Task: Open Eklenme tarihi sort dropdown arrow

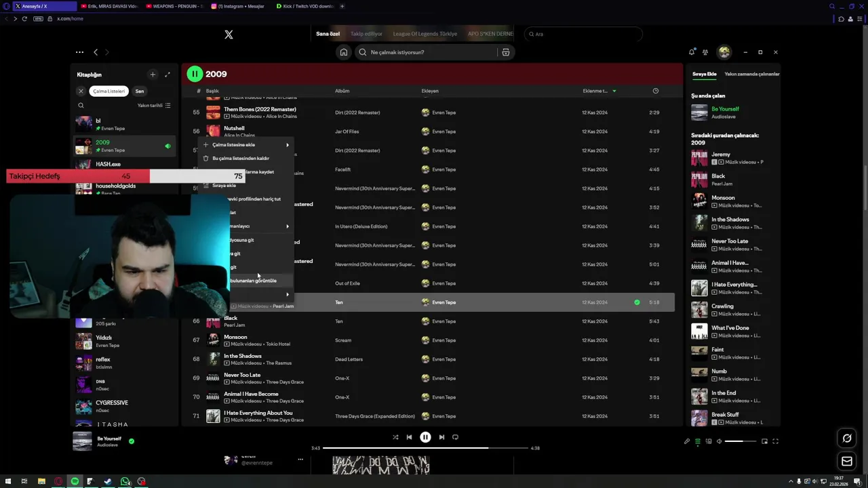Action: coord(614,91)
